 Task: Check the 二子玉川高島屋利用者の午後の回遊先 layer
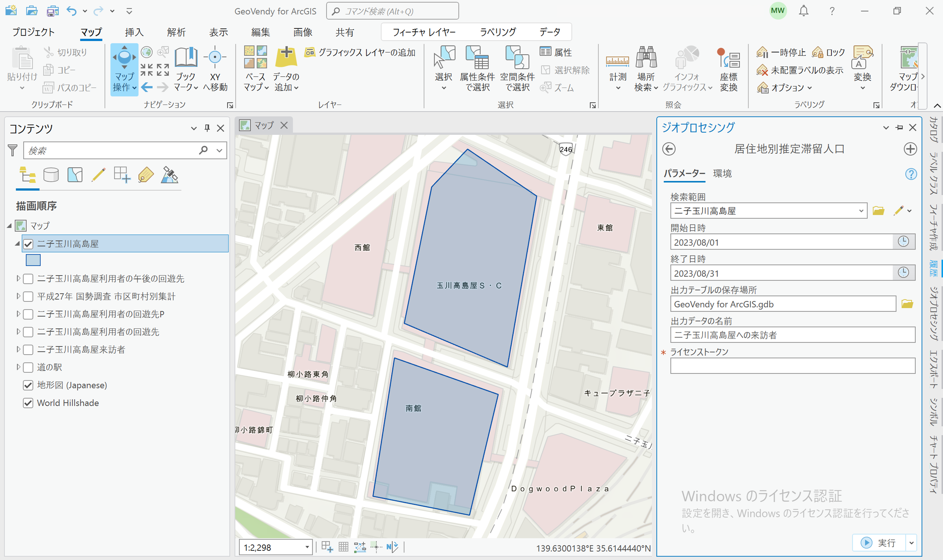pos(28,279)
